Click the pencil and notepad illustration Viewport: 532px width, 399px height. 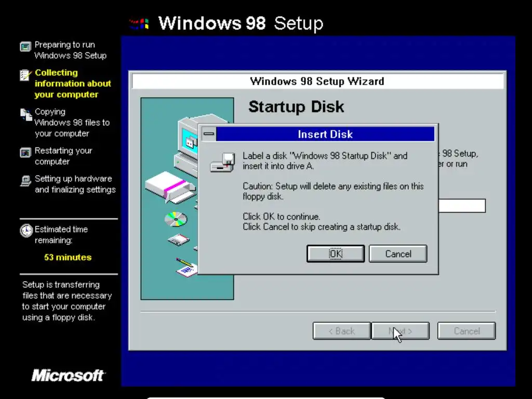[187, 267]
